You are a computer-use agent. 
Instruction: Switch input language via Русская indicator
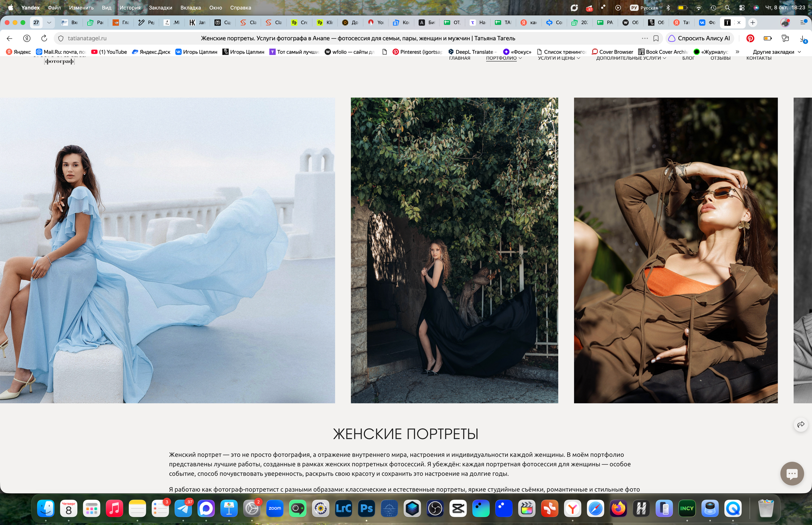[644, 8]
